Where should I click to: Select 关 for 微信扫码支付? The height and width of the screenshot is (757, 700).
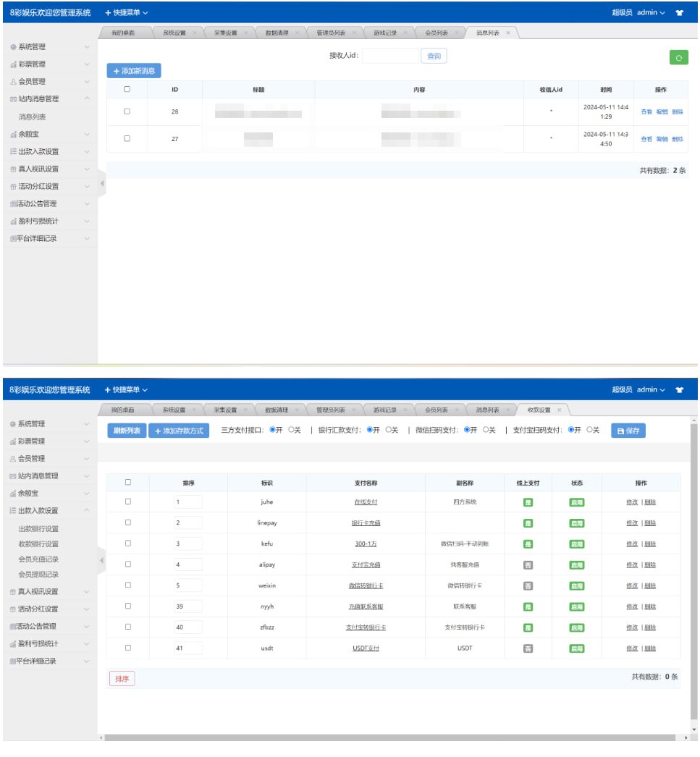click(x=486, y=430)
